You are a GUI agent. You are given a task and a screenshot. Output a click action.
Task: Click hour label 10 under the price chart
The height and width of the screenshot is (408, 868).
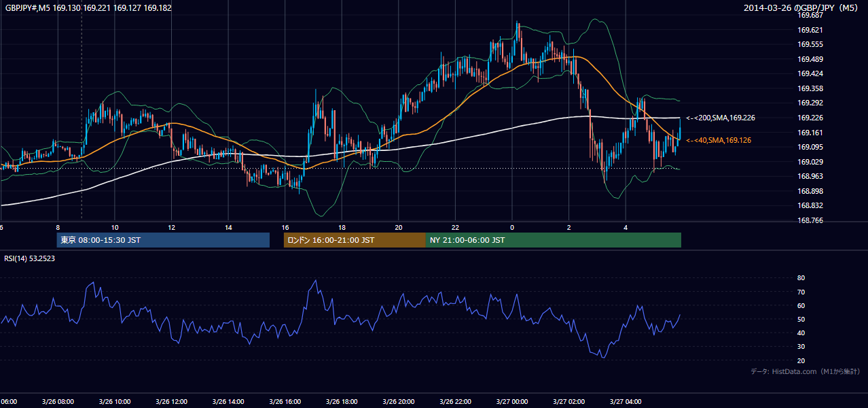[x=115, y=228]
